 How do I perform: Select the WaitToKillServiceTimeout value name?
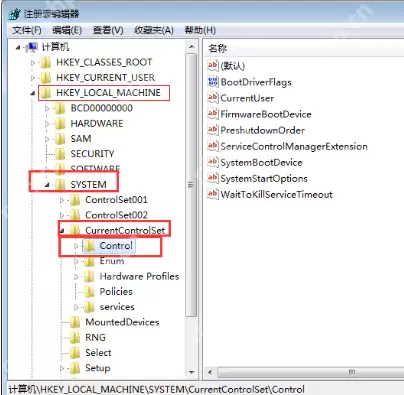pyautogui.click(x=276, y=194)
